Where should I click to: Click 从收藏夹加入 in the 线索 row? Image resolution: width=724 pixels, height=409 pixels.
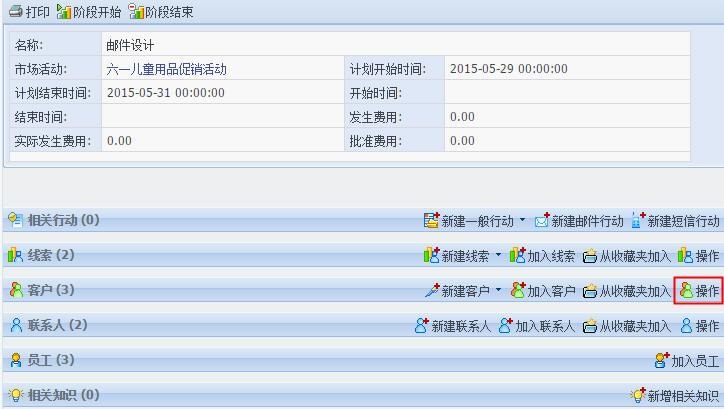(627, 256)
